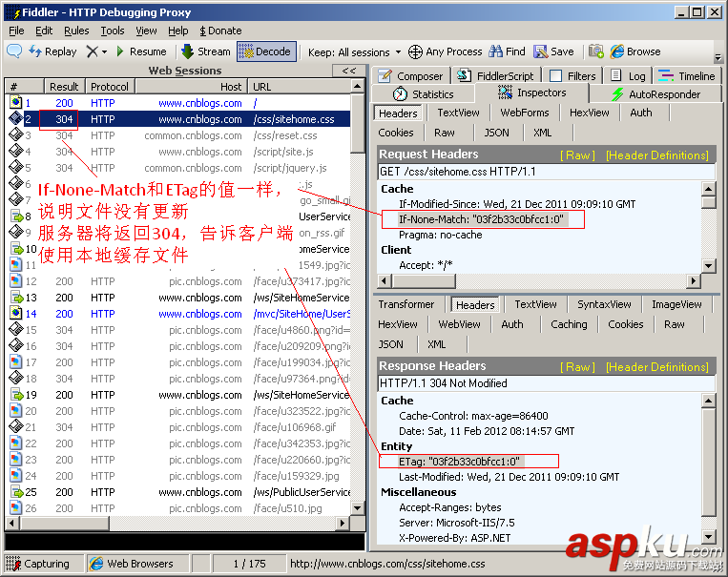This screenshot has width=728, height=577.
Task: Open the File menu
Action: pyautogui.click(x=16, y=31)
